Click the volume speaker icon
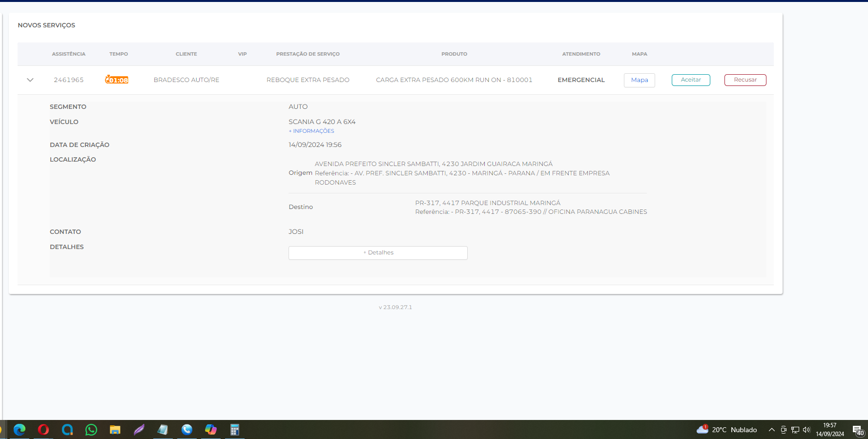Image resolution: width=868 pixels, height=439 pixels. point(806,430)
